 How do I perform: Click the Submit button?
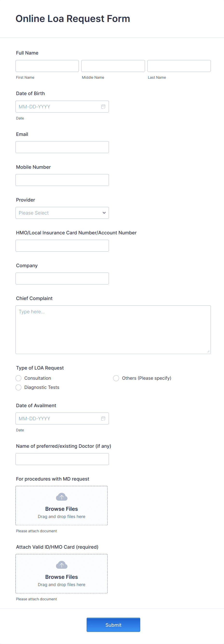click(x=113, y=625)
